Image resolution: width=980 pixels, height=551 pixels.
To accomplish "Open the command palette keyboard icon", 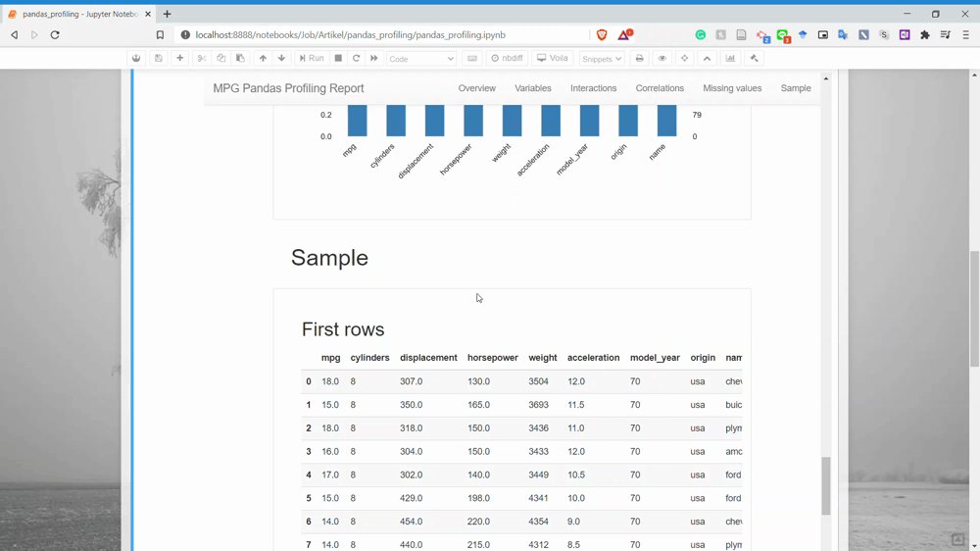I will tap(472, 59).
